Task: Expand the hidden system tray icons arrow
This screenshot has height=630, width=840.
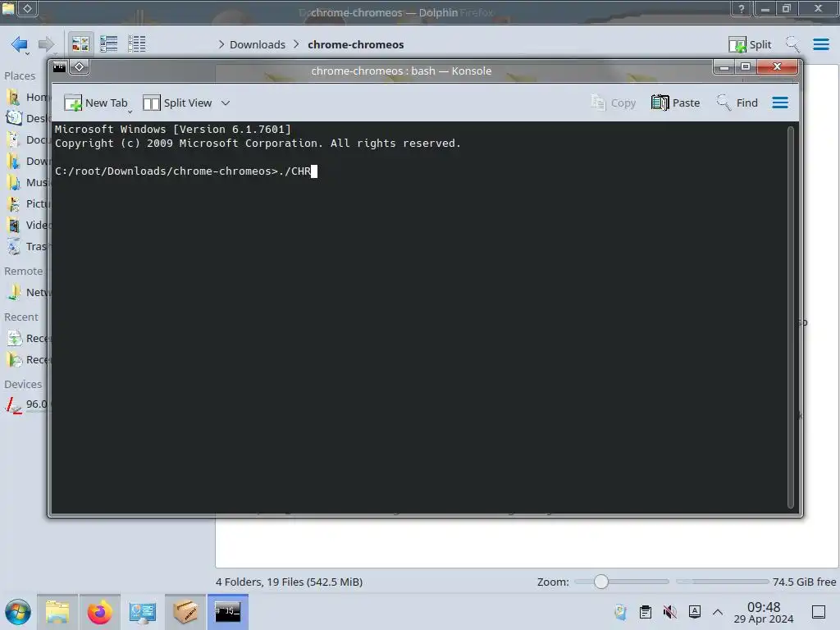Action: pyautogui.click(x=718, y=612)
